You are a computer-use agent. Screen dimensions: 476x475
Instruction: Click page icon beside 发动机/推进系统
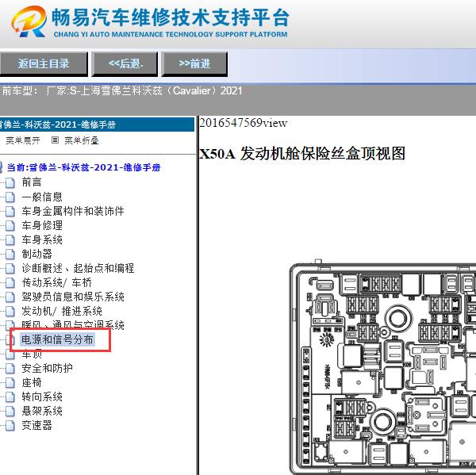(x=10, y=311)
